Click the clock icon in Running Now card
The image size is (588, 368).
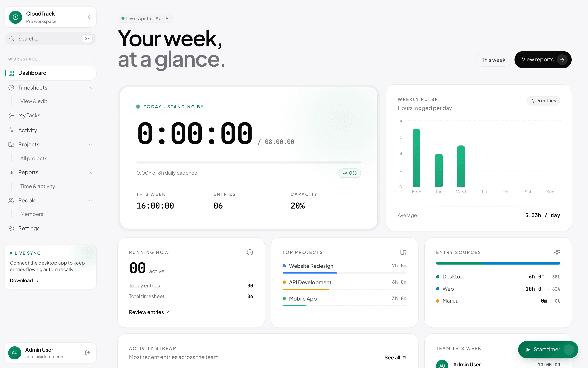tap(250, 252)
